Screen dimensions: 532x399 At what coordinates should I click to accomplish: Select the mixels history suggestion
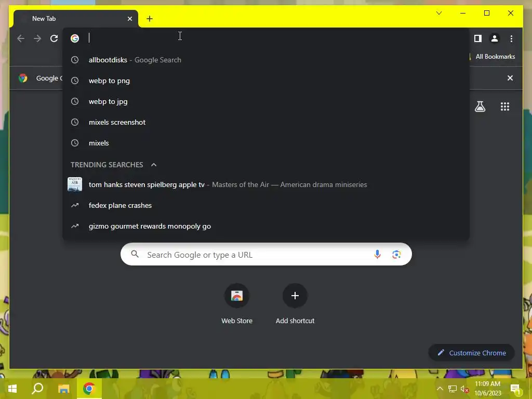266,143
